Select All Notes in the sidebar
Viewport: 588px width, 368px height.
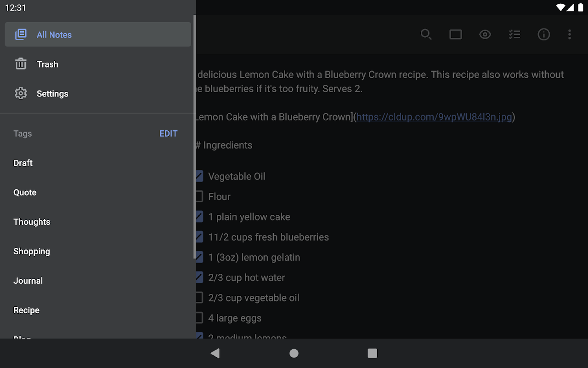tap(54, 34)
